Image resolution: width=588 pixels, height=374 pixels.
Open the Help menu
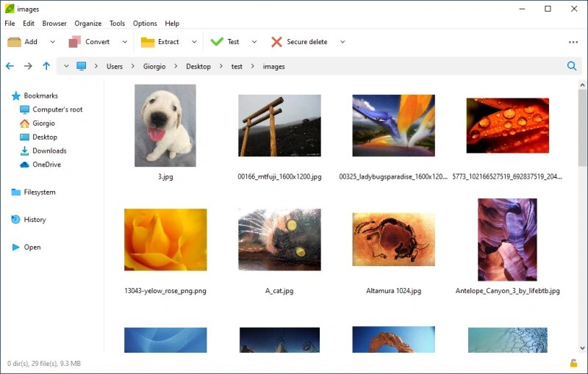pos(172,24)
